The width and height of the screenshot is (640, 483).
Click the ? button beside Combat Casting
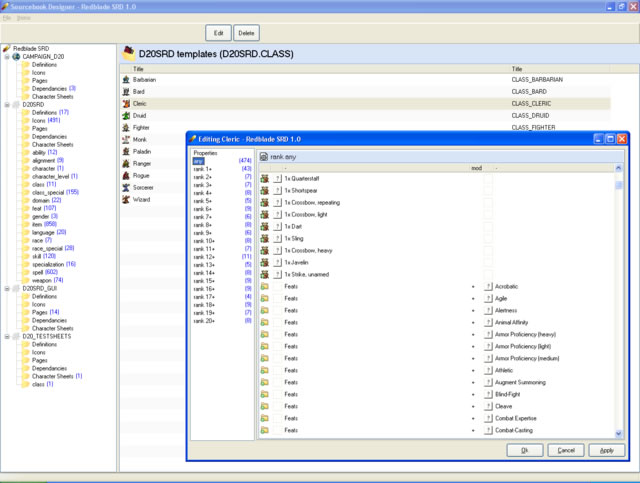point(488,430)
